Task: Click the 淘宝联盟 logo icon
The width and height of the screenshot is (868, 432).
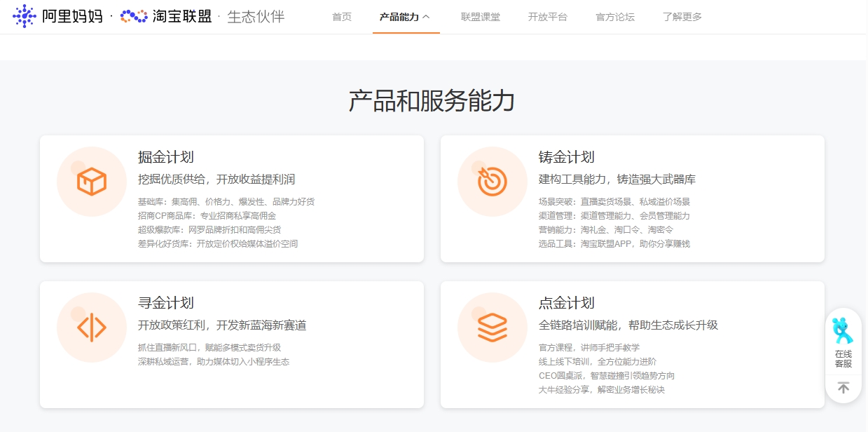Action: [x=134, y=16]
